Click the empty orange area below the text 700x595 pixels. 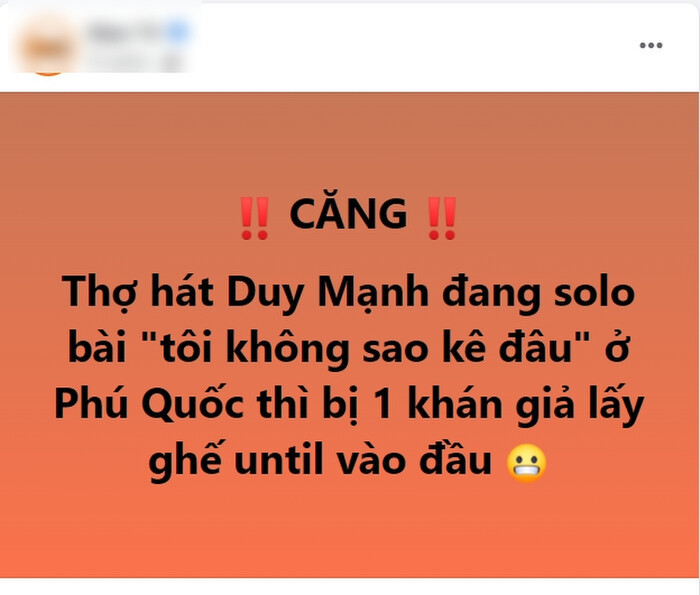[x=348, y=531]
